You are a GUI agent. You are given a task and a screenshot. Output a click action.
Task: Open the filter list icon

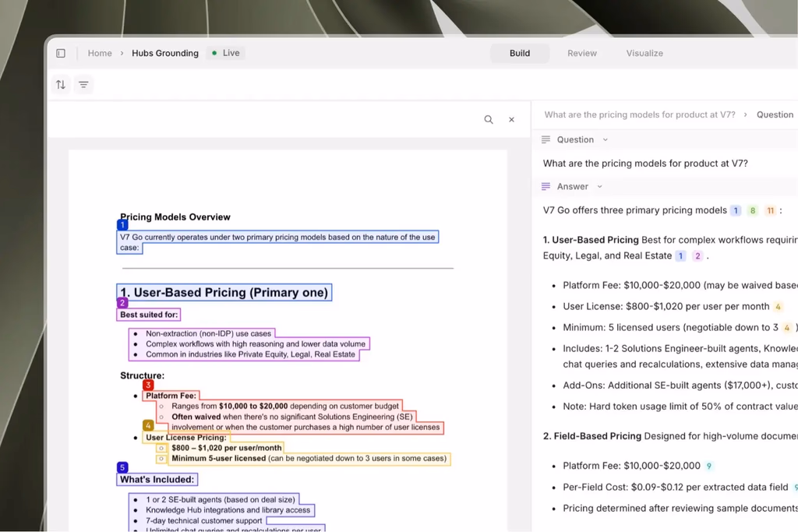click(83, 84)
